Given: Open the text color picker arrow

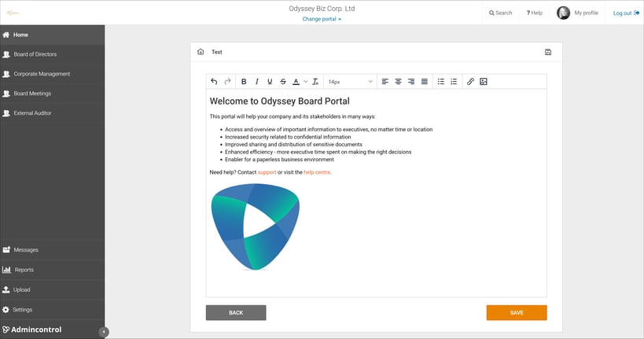Looking at the screenshot, I should [x=306, y=81].
